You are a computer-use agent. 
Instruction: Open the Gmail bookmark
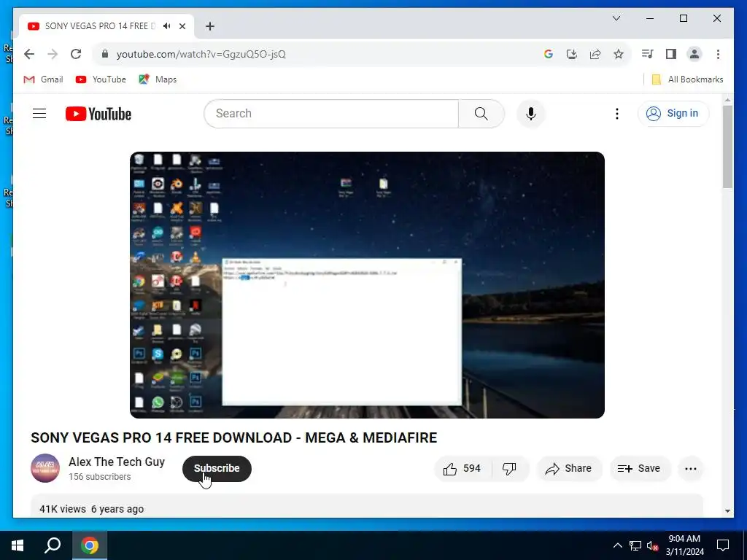pos(43,79)
